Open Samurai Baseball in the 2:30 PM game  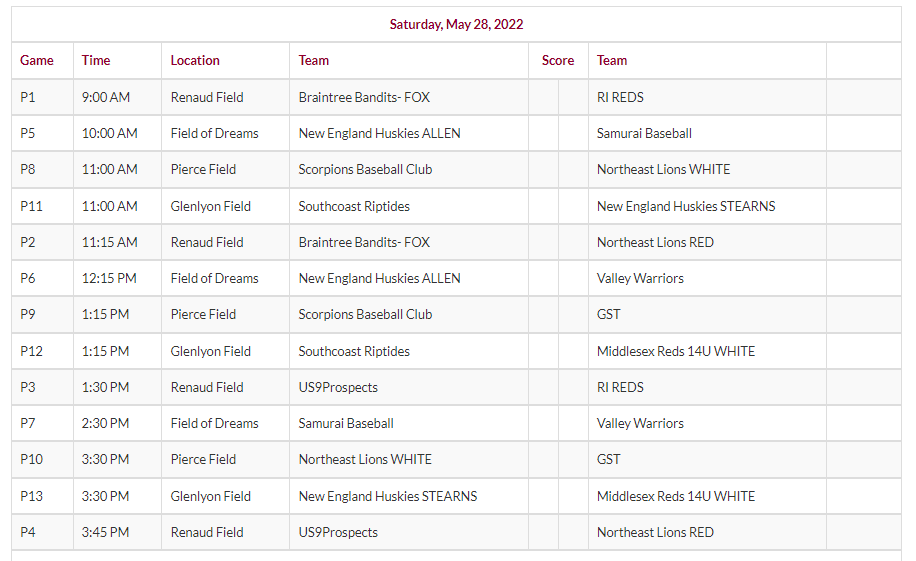coord(346,423)
